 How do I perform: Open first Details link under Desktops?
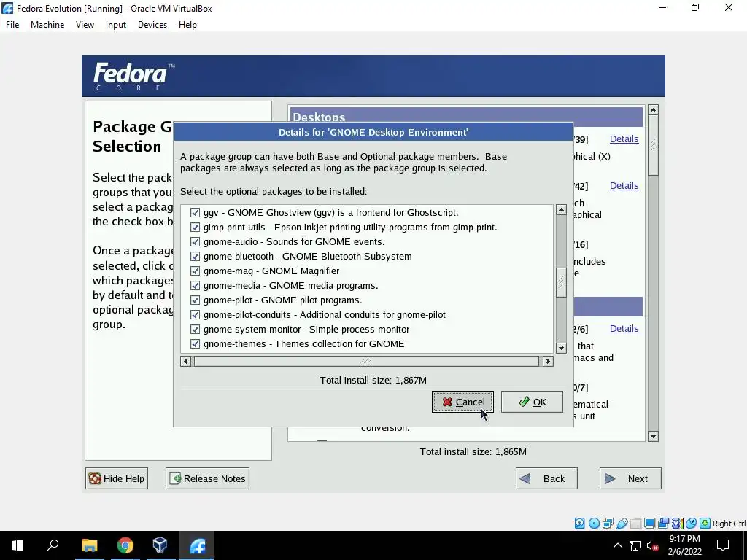[x=624, y=139]
